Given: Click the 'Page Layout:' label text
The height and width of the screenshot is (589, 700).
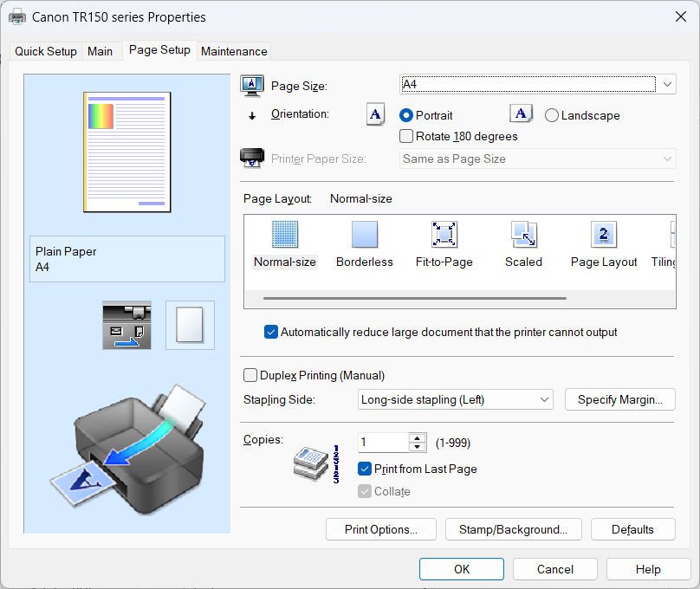Looking at the screenshot, I should coord(277,198).
